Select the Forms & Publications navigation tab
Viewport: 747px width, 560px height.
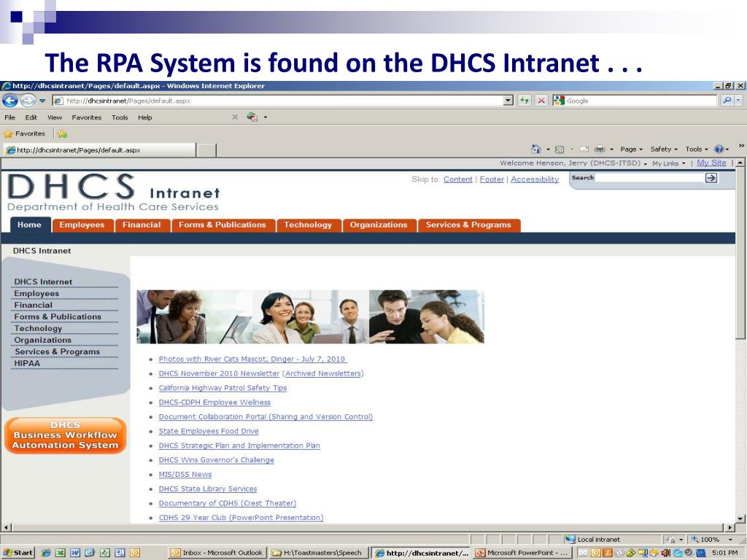click(x=222, y=225)
